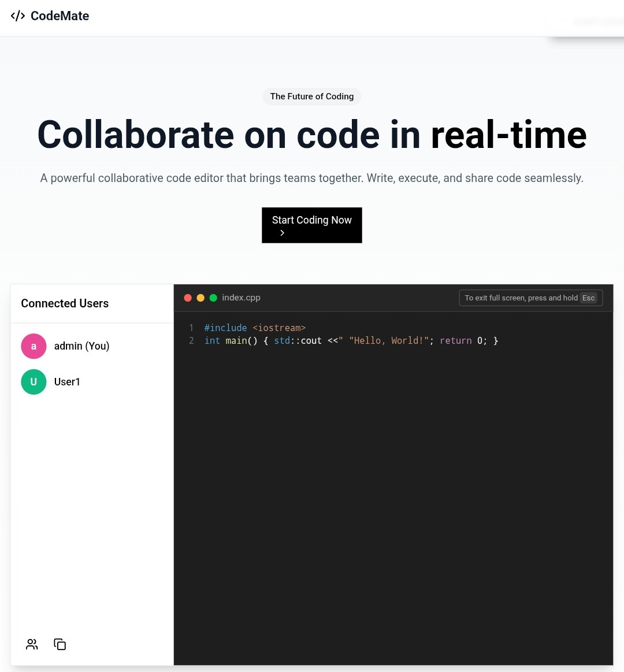624x672 pixels.
Task: Select the User1 user entry
Action: tap(67, 381)
